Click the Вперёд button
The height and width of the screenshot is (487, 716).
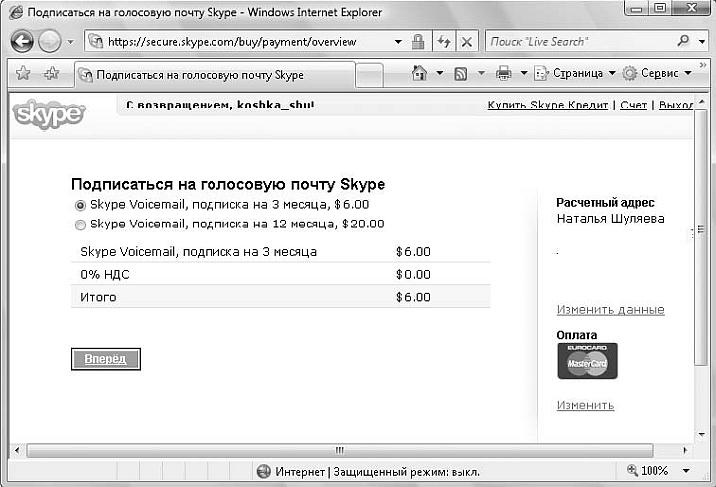(105, 358)
